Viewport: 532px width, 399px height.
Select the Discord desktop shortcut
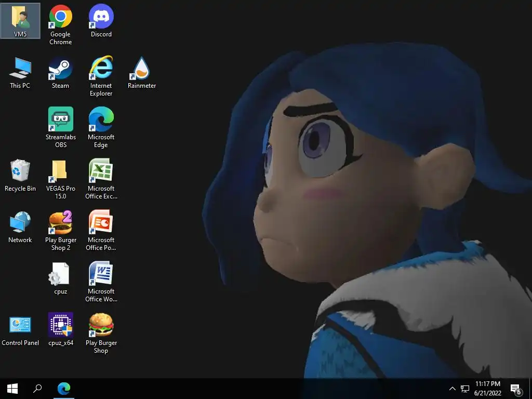pos(101,21)
